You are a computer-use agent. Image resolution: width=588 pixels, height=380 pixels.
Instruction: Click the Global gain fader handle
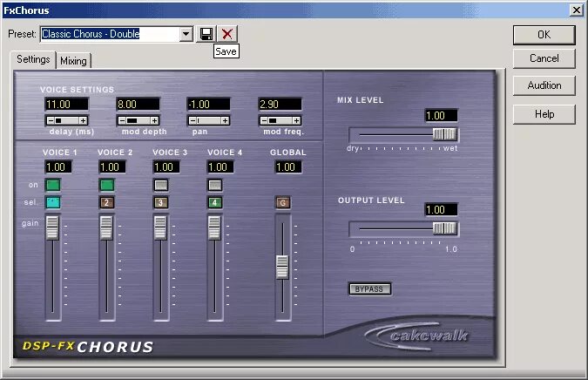pyautogui.click(x=282, y=267)
